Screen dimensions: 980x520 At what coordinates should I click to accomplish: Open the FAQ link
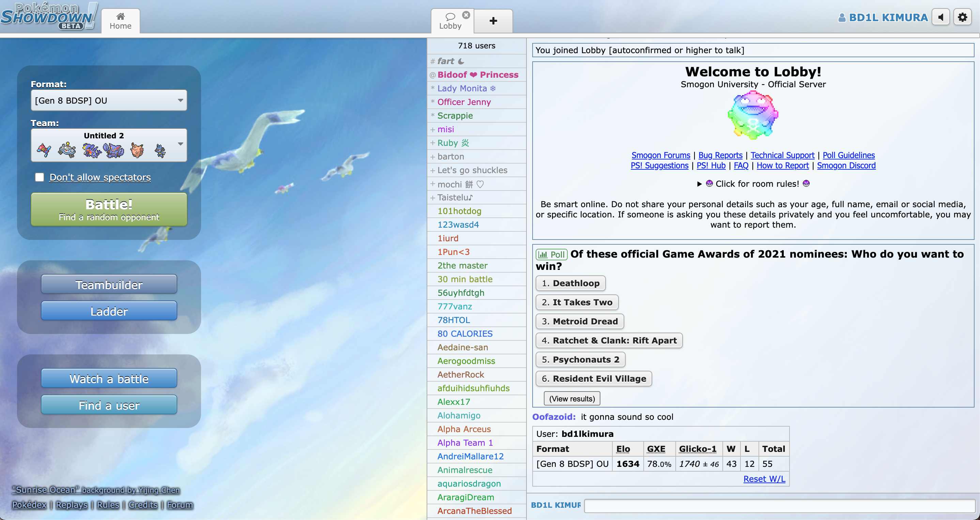click(x=741, y=166)
